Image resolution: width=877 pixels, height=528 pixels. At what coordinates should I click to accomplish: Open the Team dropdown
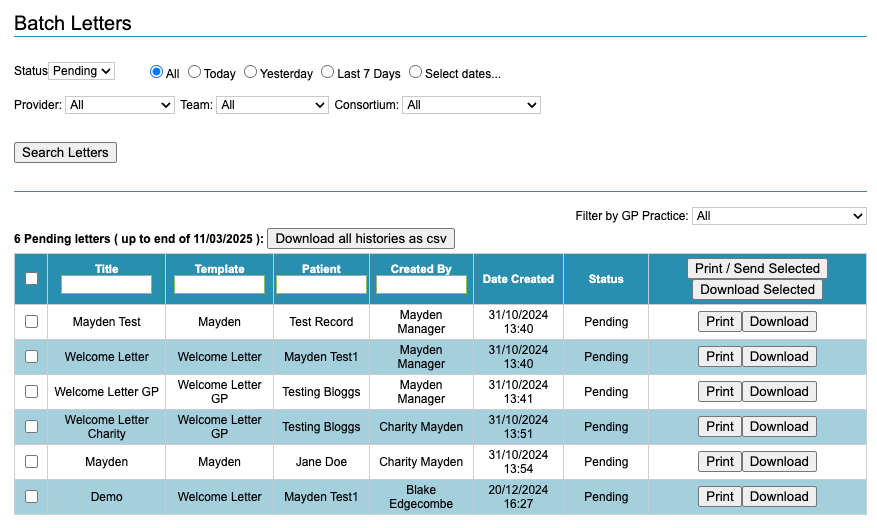click(x=272, y=105)
